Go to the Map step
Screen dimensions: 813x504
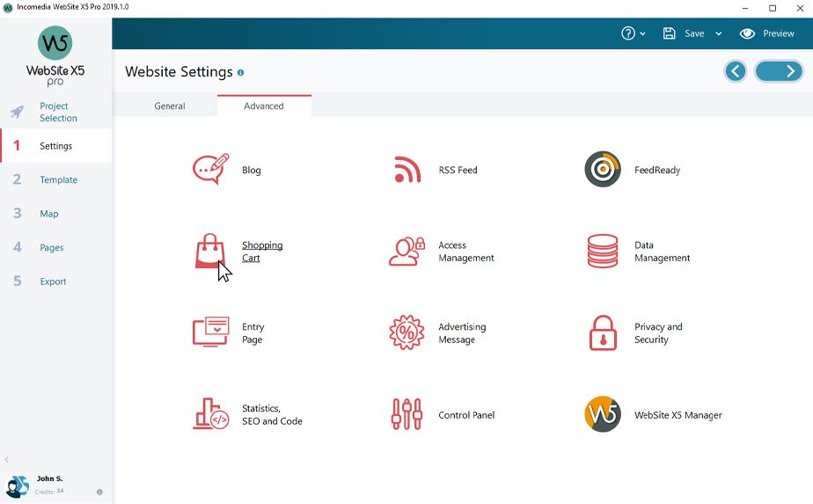[56, 213]
